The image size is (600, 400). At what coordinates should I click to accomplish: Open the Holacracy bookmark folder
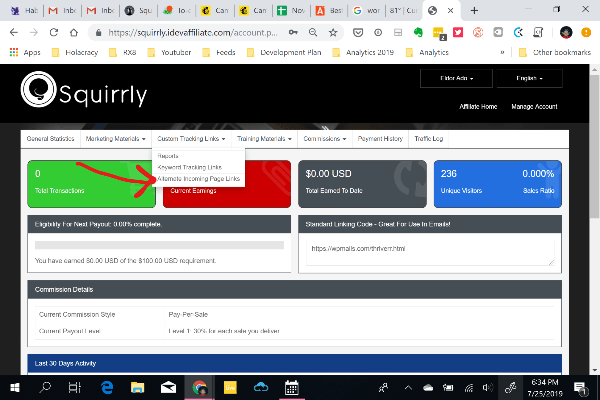click(75, 52)
